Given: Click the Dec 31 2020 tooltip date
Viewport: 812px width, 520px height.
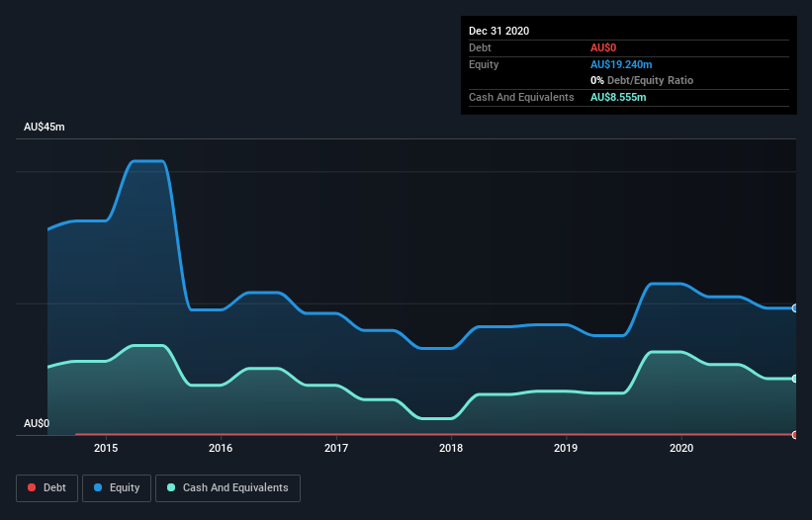Looking at the screenshot, I should pos(498,31).
